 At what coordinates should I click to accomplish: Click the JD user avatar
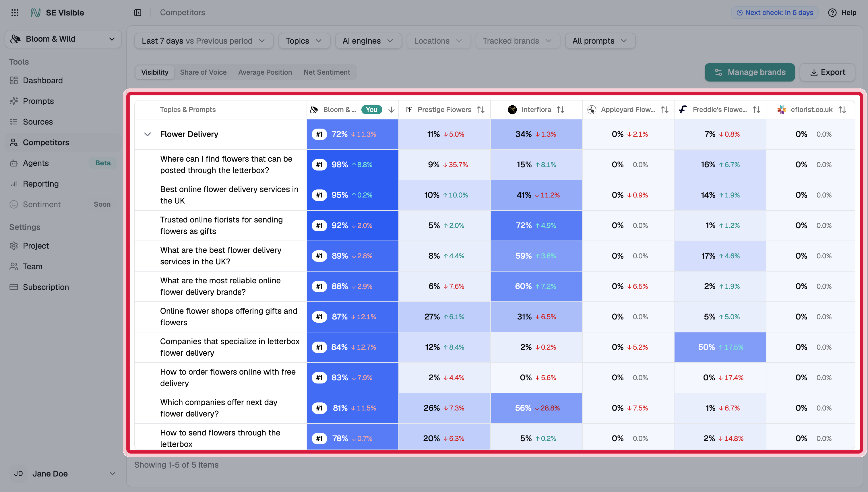click(18, 473)
